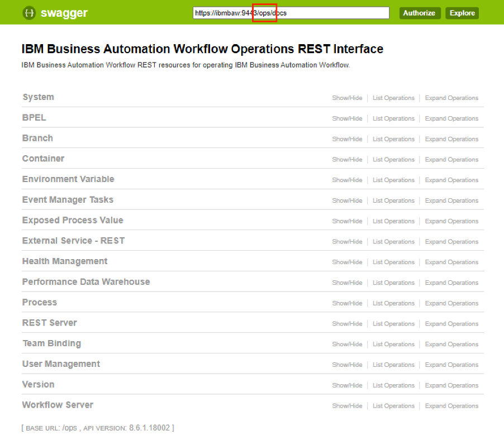Open the Workflow Server resource section

click(x=58, y=405)
